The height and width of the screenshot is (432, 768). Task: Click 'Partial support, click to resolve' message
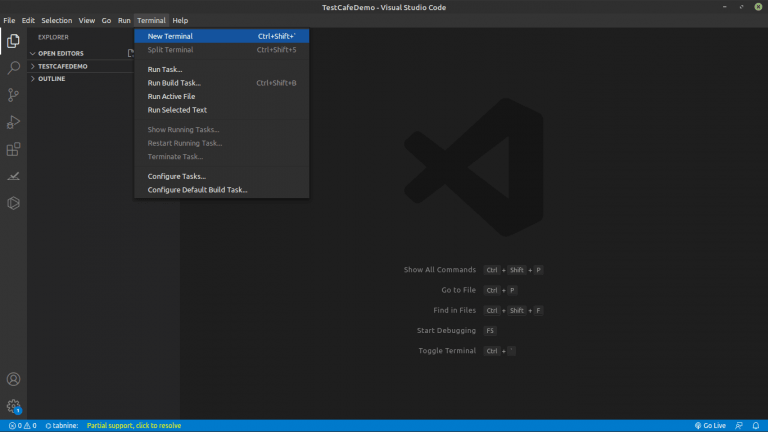click(134, 425)
